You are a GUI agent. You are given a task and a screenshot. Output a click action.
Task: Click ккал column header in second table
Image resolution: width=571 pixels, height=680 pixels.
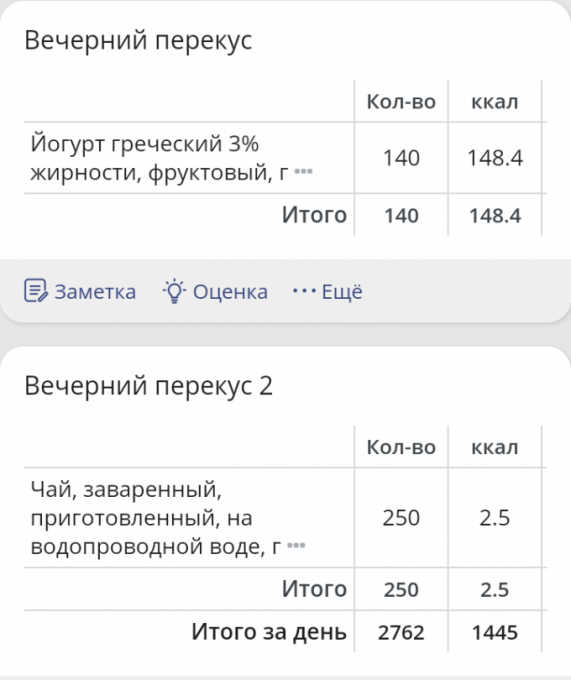[x=495, y=447]
